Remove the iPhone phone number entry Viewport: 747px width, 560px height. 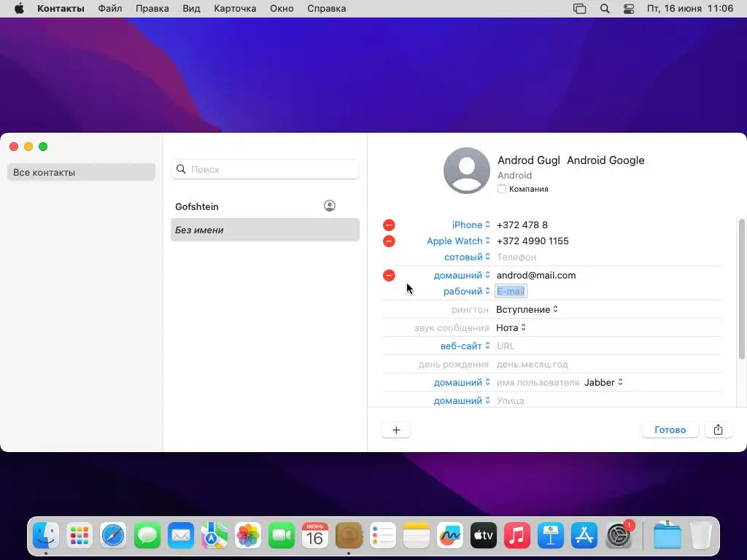pos(389,225)
